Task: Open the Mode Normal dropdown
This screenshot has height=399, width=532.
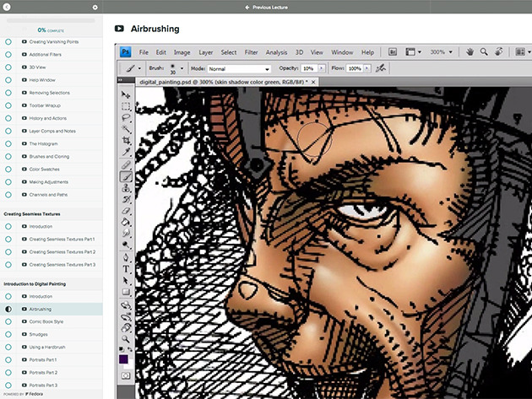Action: [239, 69]
